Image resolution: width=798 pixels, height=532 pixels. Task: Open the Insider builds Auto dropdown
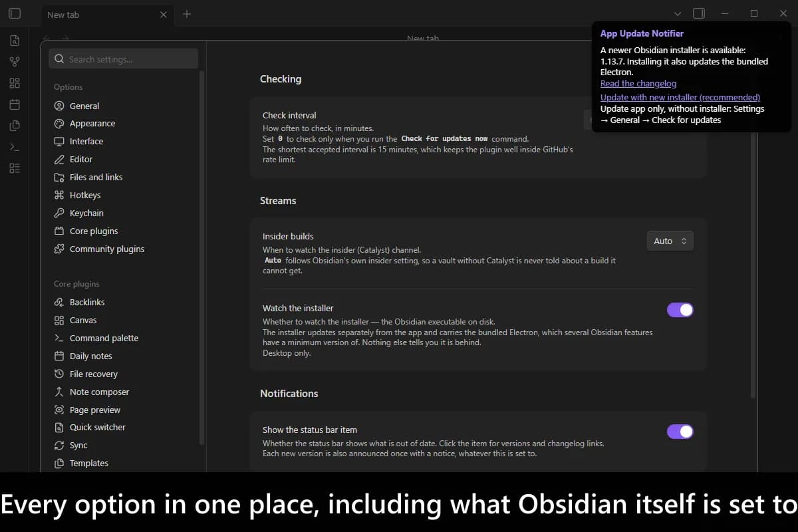(670, 241)
